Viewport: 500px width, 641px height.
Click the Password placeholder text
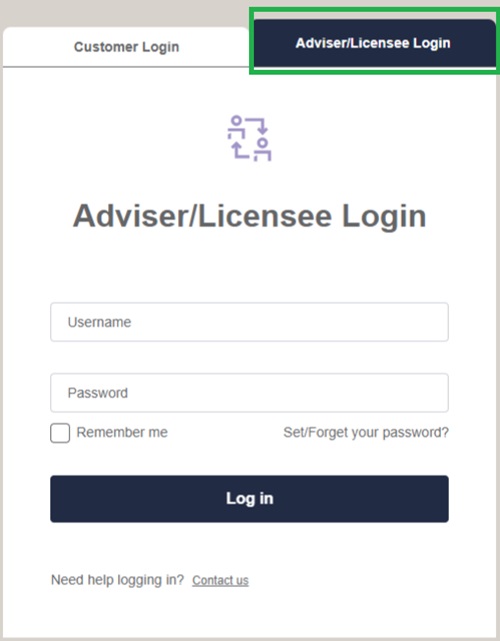(x=98, y=393)
